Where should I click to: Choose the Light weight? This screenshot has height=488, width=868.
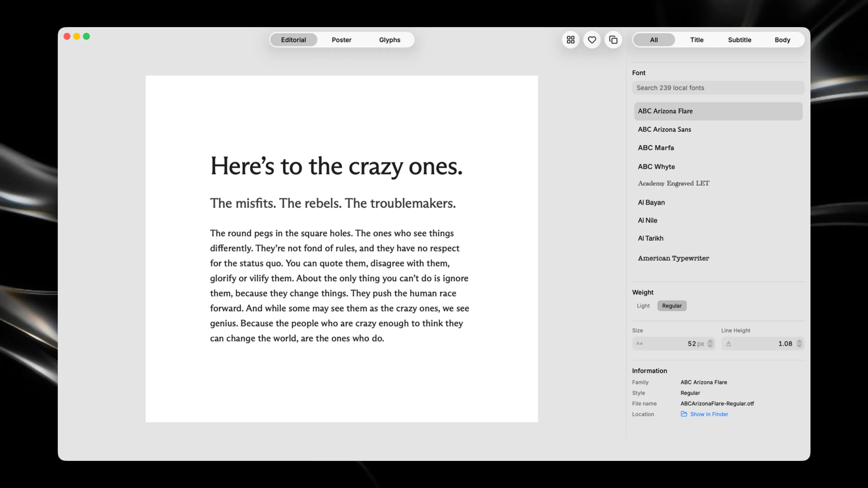coord(643,306)
